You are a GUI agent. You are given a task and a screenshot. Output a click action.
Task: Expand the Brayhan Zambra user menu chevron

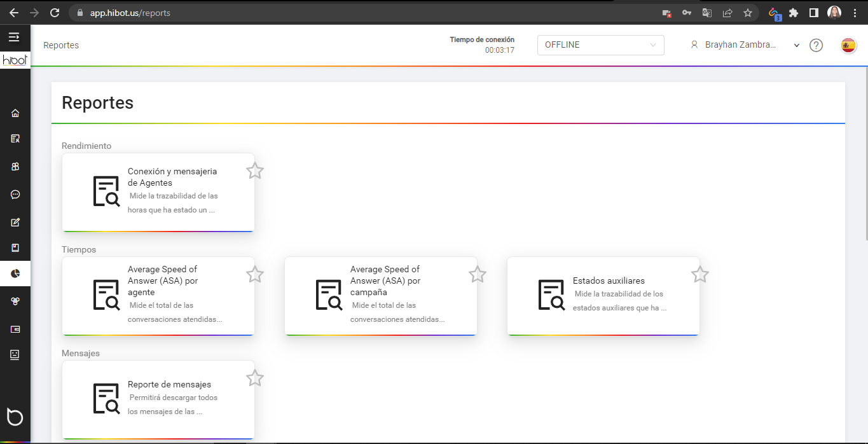click(796, 45)
